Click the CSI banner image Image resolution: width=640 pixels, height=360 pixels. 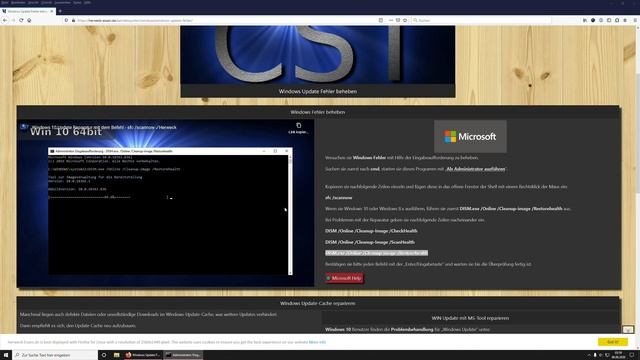pos(318,54)
